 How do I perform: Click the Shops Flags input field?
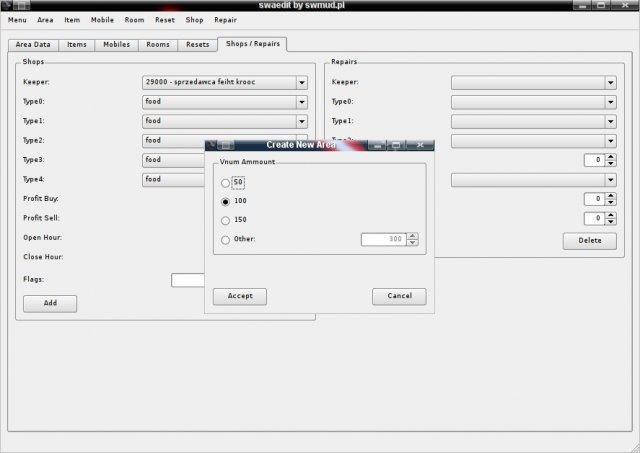tap(188, 280)
